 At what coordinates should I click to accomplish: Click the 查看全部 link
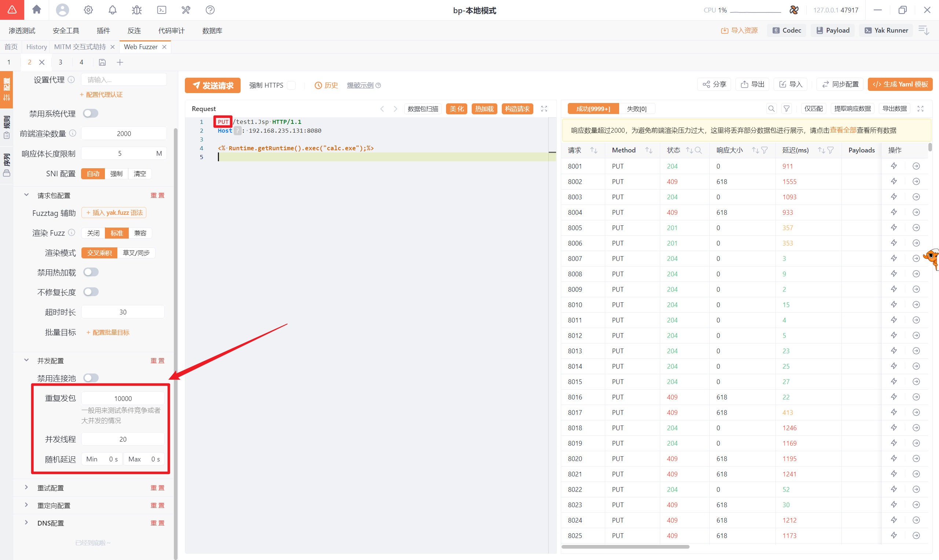pos(843,130)
